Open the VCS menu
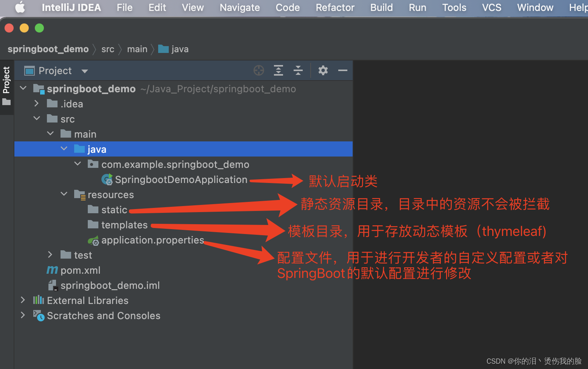The height and width of the screenshot is (369, 588). (492, 8)
